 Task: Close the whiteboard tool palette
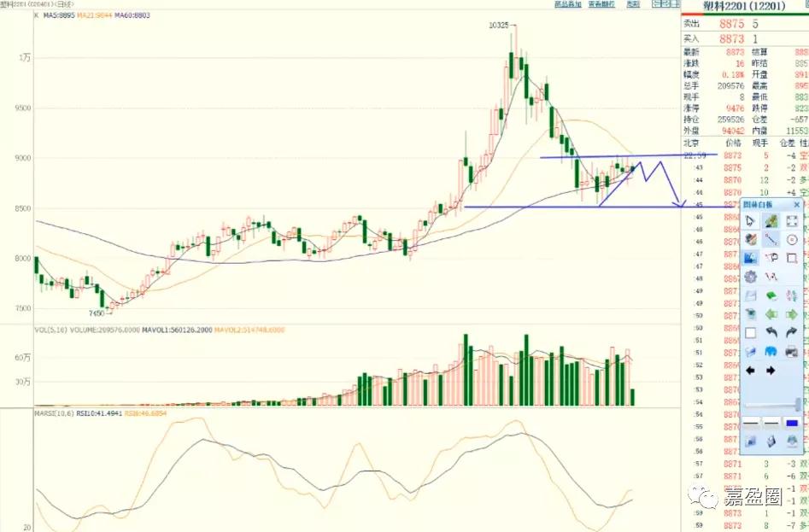point(797,205)
